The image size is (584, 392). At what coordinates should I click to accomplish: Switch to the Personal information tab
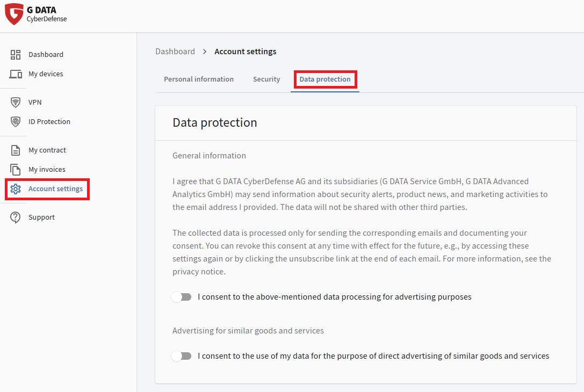tap(199, 79)
